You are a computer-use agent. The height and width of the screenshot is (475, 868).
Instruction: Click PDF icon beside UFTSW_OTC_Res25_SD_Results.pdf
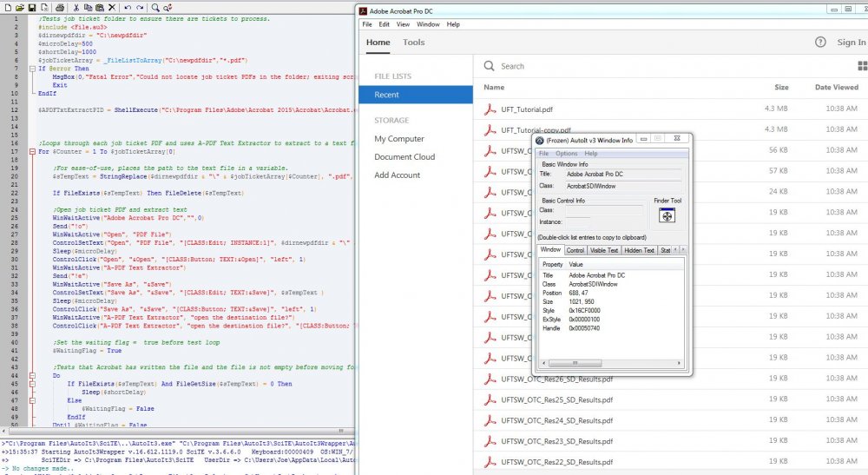490,399
